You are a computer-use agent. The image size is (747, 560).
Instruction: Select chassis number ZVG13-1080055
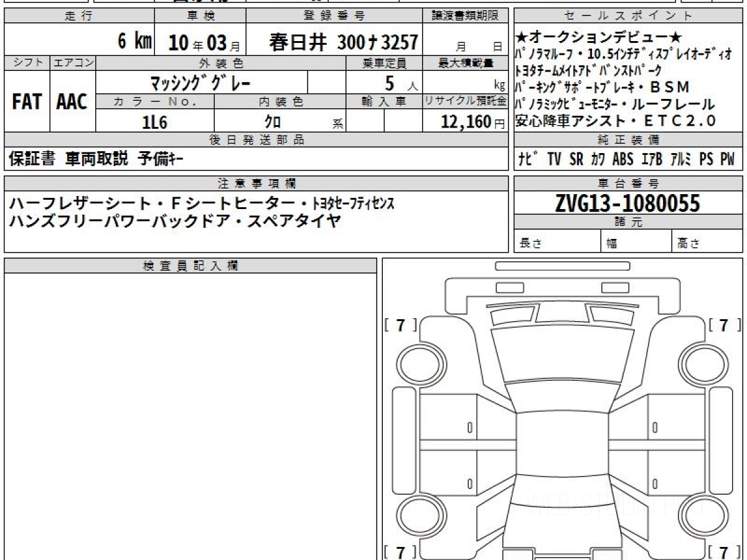point(627,203)
